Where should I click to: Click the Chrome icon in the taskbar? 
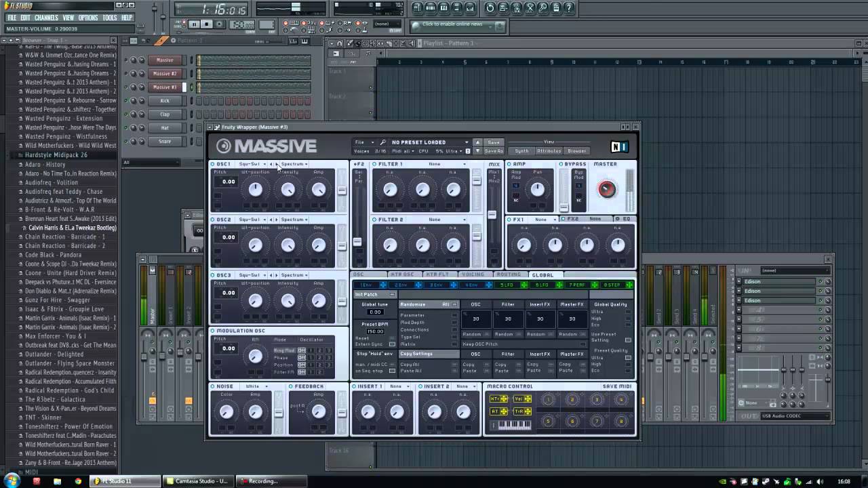78,481
